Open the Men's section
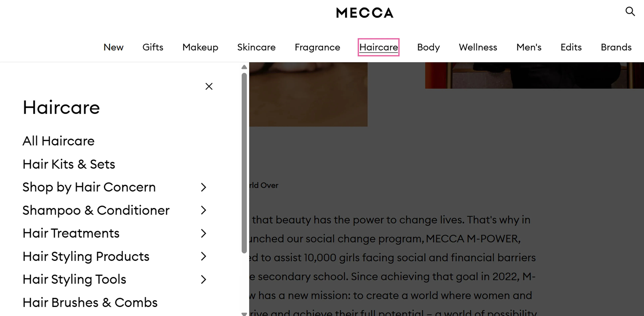The width and height of the screenshot is (644, 316). click(529, 47)
